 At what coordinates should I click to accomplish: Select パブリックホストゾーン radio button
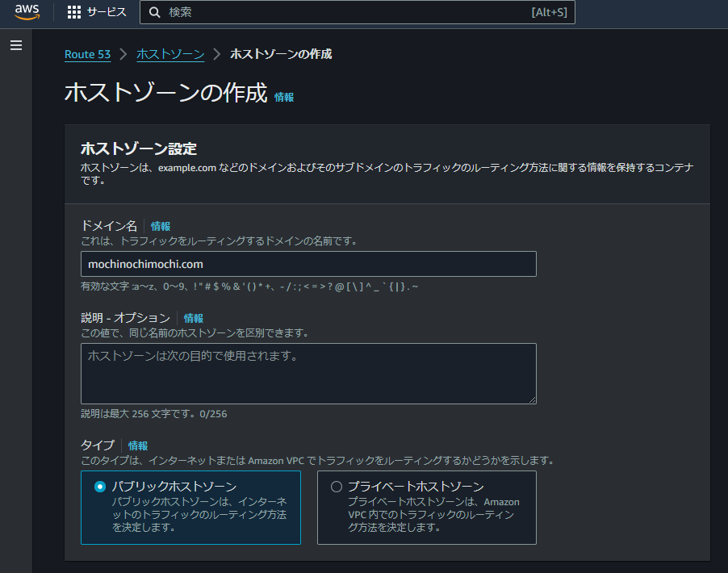click(100, 487)
